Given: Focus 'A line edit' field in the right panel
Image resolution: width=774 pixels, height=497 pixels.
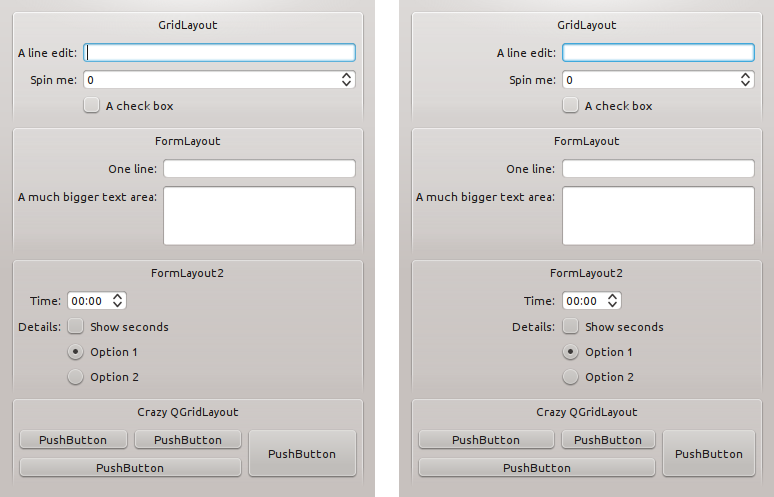Looking at the screenshot, I should (658, 53).
